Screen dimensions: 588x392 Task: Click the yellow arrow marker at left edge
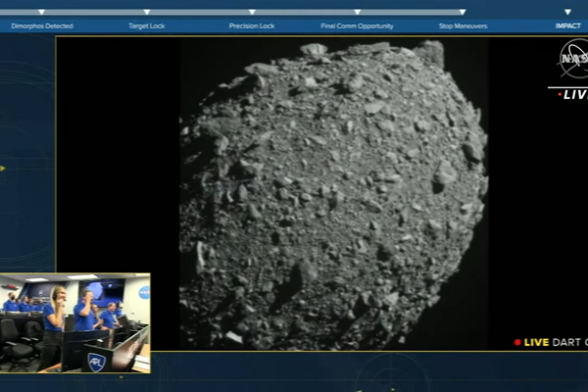pos(2,169)
